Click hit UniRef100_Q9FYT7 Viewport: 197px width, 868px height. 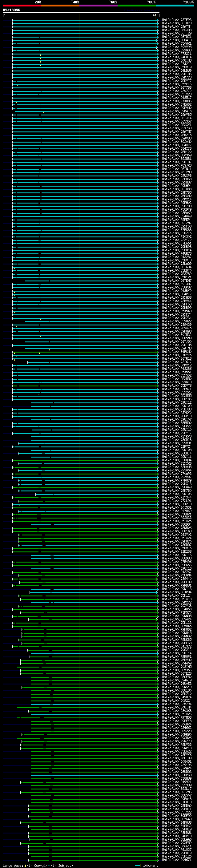click(x=177, y=433)
